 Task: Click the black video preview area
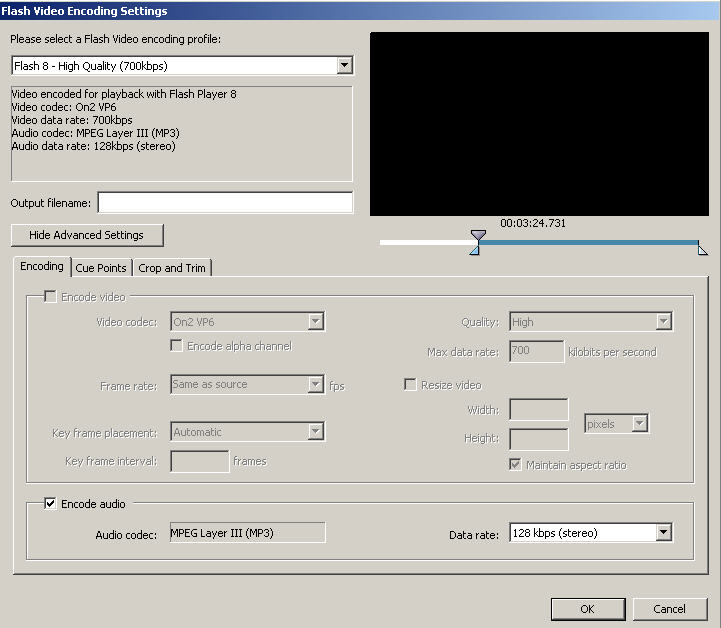539,124
